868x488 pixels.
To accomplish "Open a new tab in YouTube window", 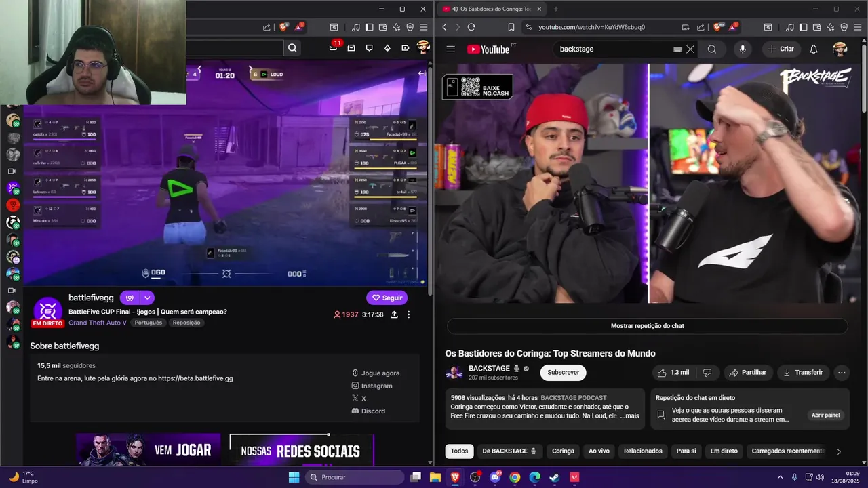I will [556, 9].
